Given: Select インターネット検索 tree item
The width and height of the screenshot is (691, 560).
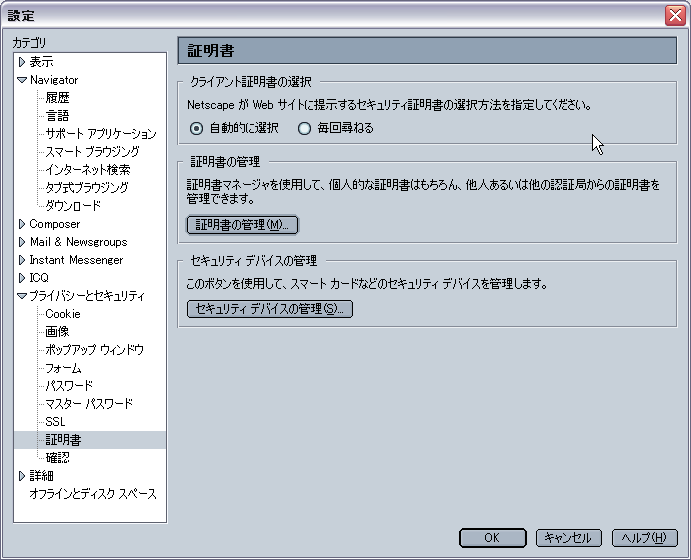Looking at the screenshot, I should tap(88, 170).
